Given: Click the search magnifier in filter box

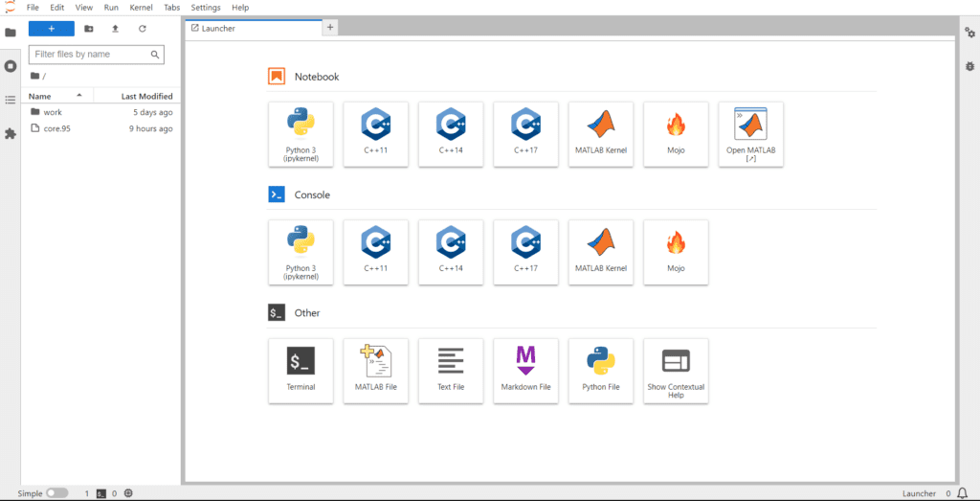Looking at the screenshot, I should point(155,55).
